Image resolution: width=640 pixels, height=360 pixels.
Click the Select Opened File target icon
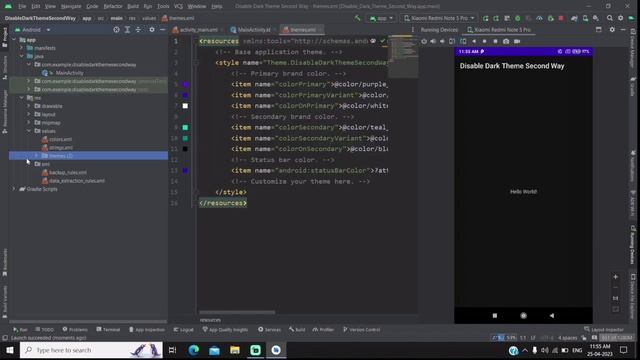point(116,30)
